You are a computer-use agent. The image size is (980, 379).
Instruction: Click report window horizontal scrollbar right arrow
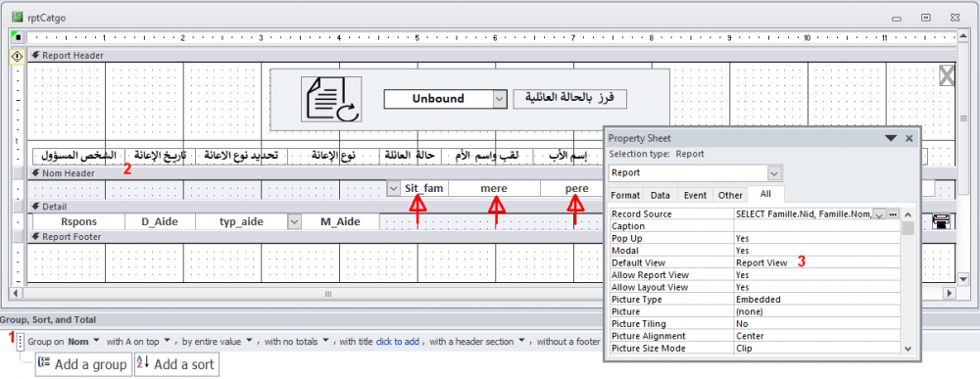[x=950, y=293]
